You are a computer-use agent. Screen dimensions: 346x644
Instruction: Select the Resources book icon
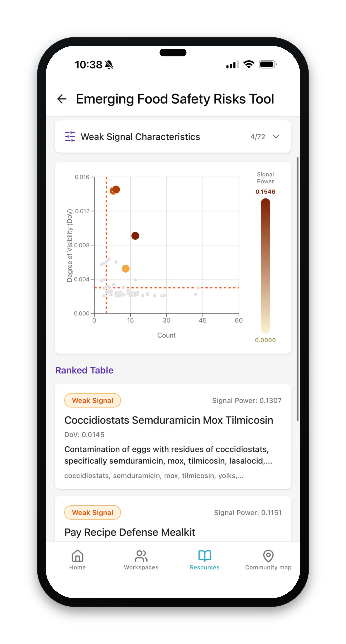click(205, 555)
